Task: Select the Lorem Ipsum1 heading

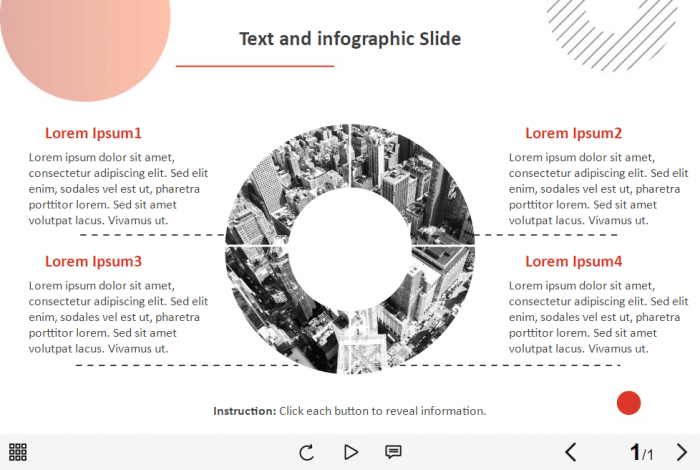Action: 93,133
